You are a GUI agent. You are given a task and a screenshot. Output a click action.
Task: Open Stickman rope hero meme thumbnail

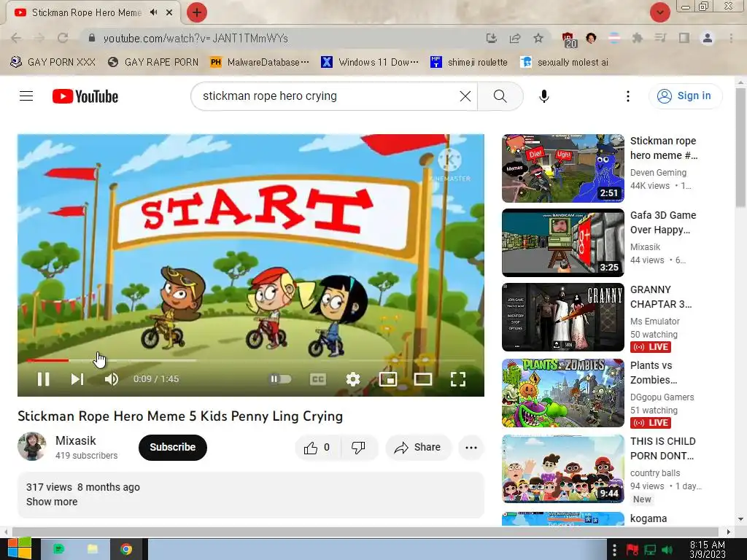[x=562, y=168]
